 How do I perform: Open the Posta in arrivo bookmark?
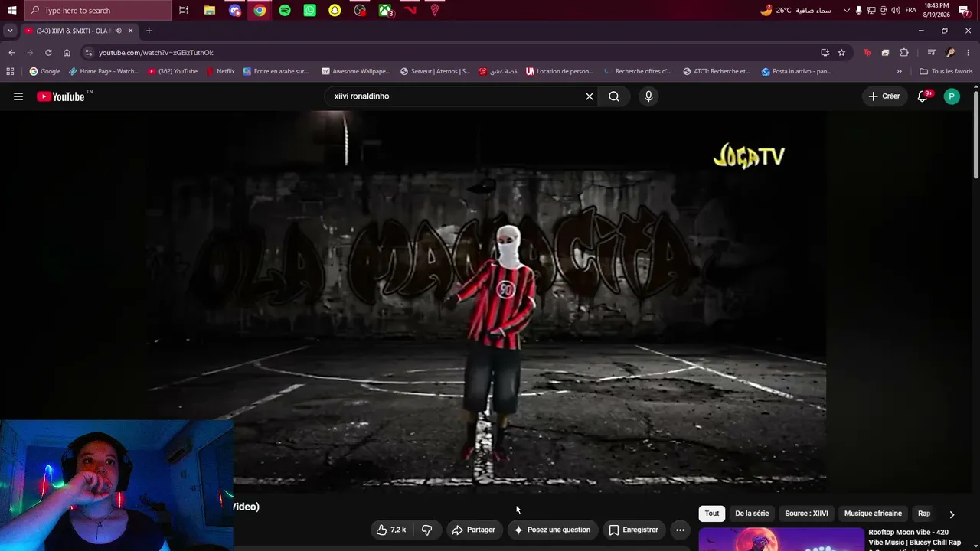click(796, 71)
